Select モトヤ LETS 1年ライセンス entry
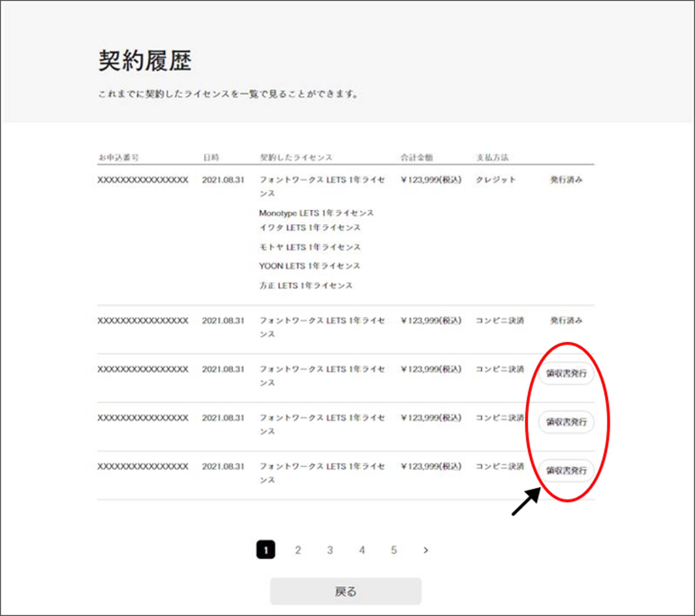Viewport: 695px width, 616px height. click(x=309, y=247)
